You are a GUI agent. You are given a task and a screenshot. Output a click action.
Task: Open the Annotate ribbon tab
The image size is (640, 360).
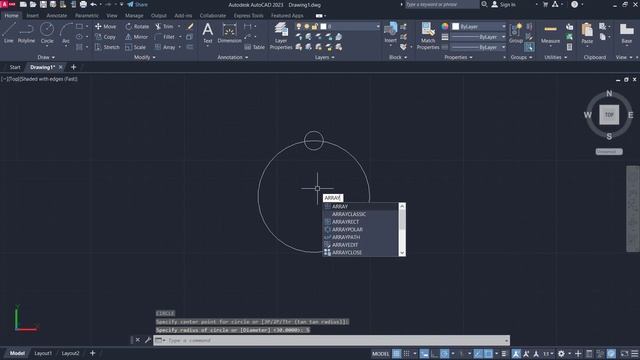click(57, 16)
